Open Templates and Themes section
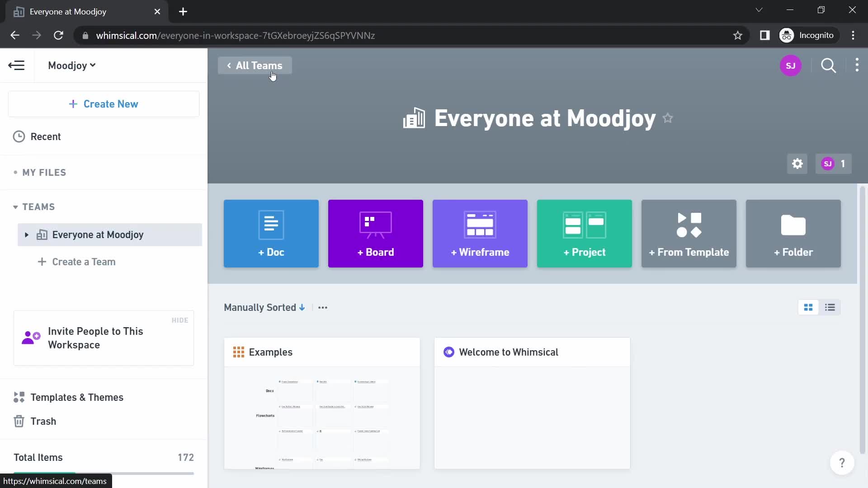The width and height of the screenshot is (868, 488). point(76,398)
